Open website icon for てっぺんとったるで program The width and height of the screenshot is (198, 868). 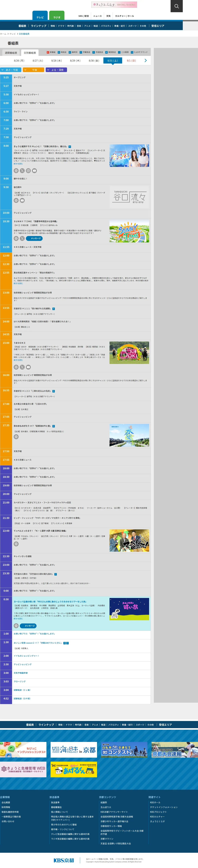pyautogui.click(x=16, y=544)
